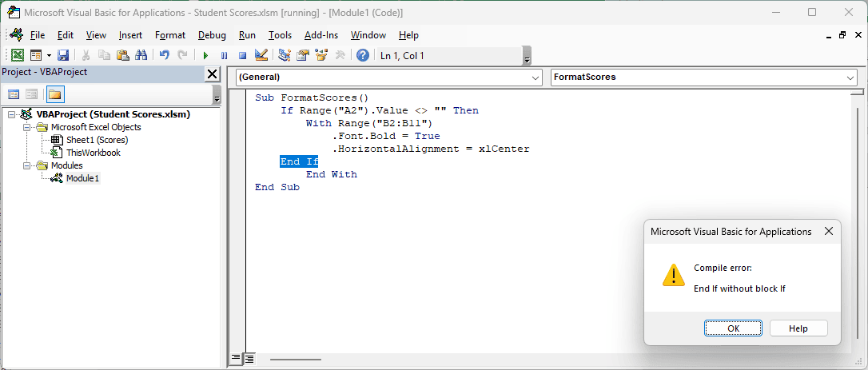Image resolution: width=868 pixels, height=370 pixels.
Task: Switch to Procedure View button
Action: pos(235,358)
